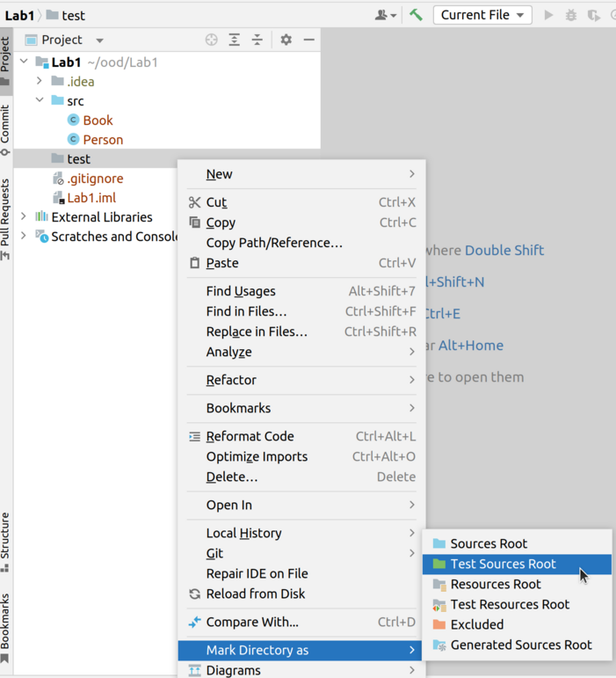Open the Structure tool window tab
The height and width of the screenshot is (678, 616).
click(x=6, y=540)
